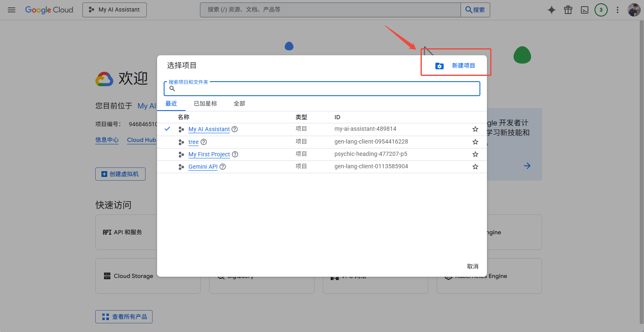Click the 名称 column header
The width and height of the screenshot is (644, 332).
click(x=183, y=117)
